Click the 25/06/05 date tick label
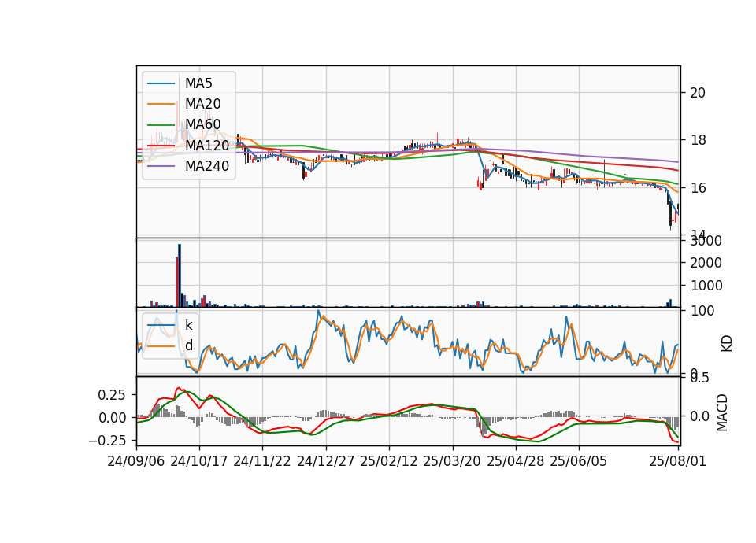This screenshot has height=543, width=756. pos(579,461)
